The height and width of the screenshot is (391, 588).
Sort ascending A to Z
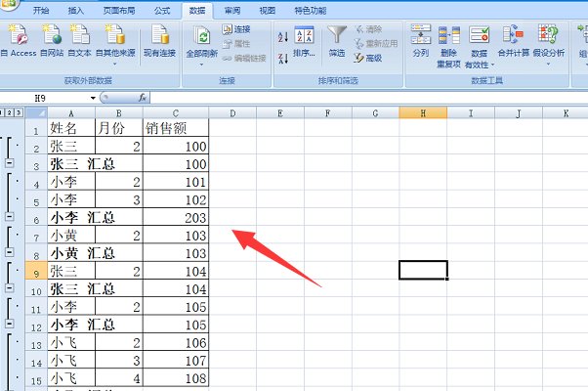[x=283, y=37]
